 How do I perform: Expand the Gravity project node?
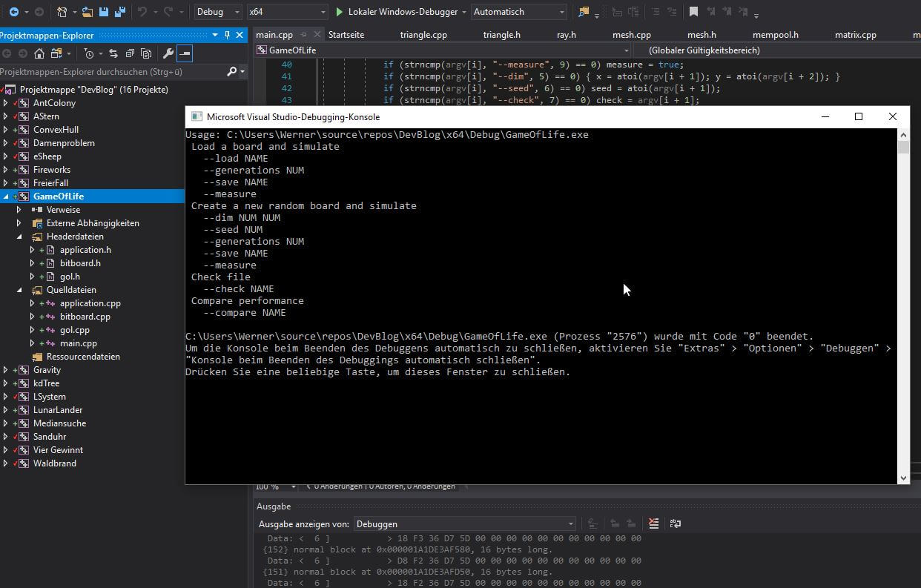(x=6, y=370)
